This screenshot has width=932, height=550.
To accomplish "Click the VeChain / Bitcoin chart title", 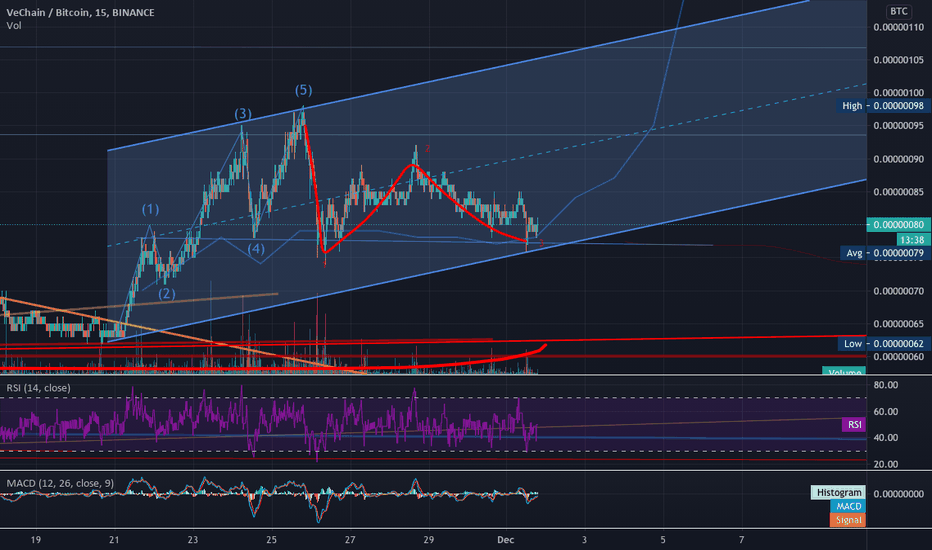I will 80,12.
